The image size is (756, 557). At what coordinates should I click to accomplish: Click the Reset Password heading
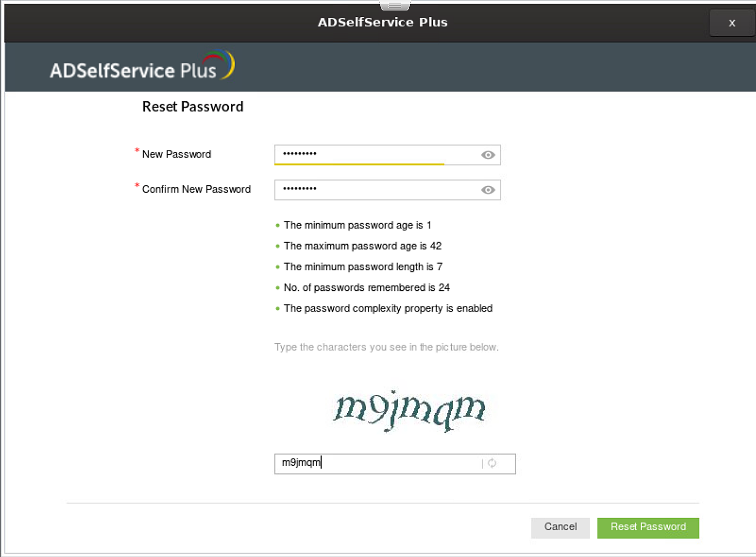(x=193, y=107)
